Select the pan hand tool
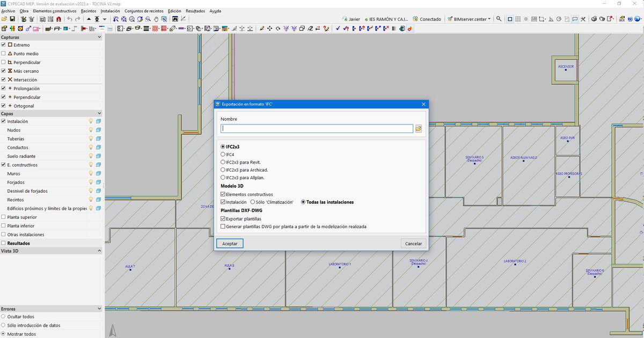Screen dimensions: 644x338 [x=156, y=19]
